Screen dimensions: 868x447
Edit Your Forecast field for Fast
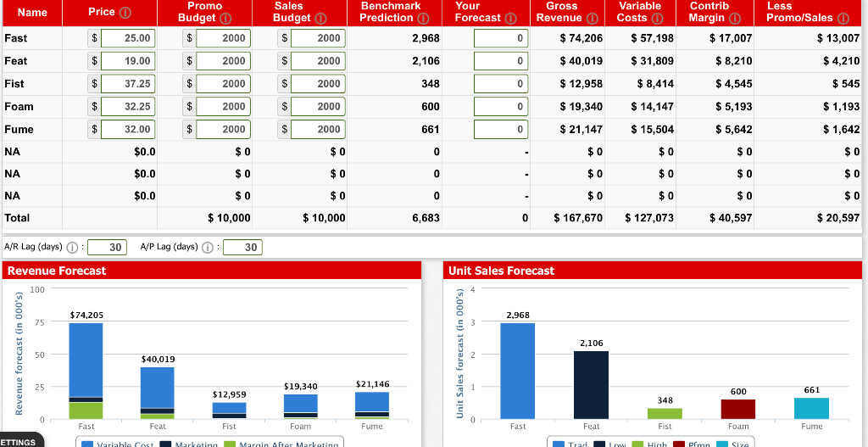pos(501,38)
